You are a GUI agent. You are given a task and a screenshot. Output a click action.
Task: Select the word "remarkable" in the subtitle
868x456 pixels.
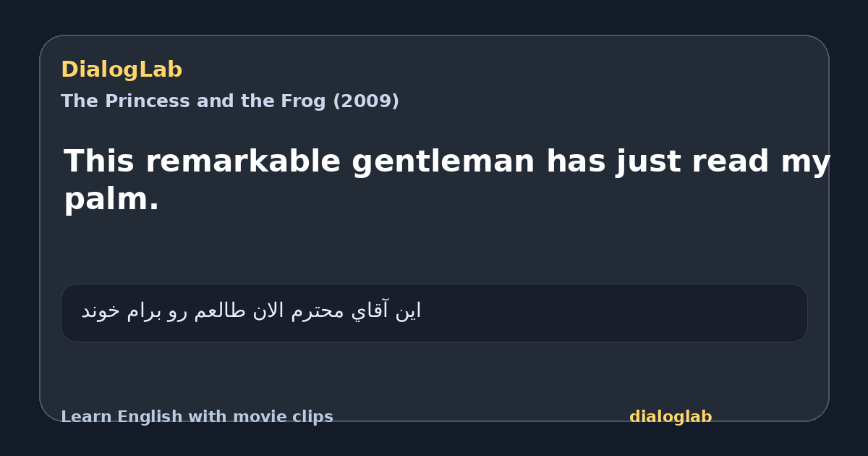[243, 161]
